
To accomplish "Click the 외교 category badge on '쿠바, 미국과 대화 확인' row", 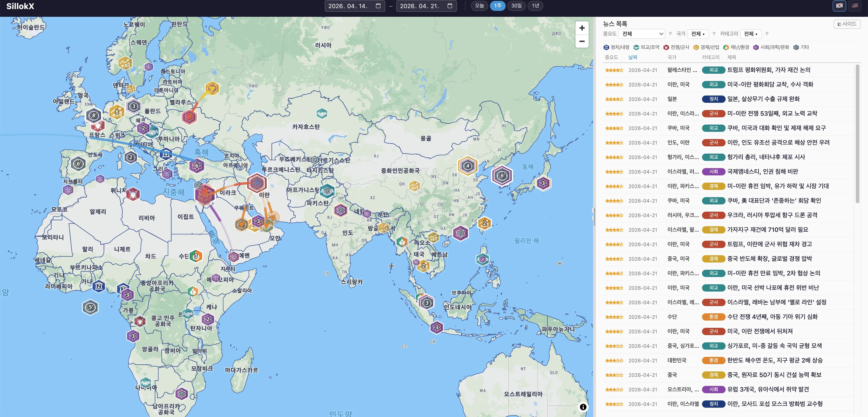I will coord(713,128).
